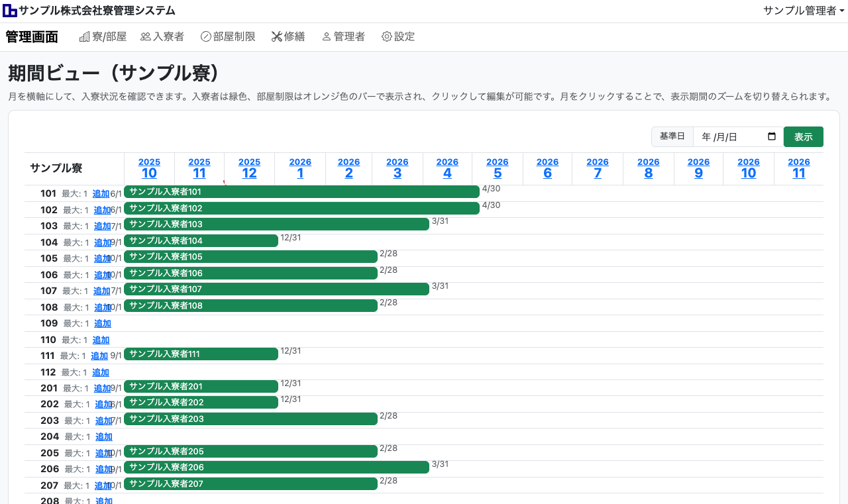Zoom to the 2025 October month header
This screenshot has height=504, width=848.
(149, 168)
